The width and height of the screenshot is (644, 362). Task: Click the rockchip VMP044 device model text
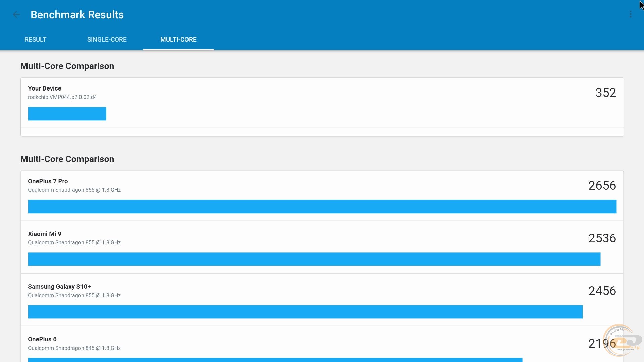(62, 97)
